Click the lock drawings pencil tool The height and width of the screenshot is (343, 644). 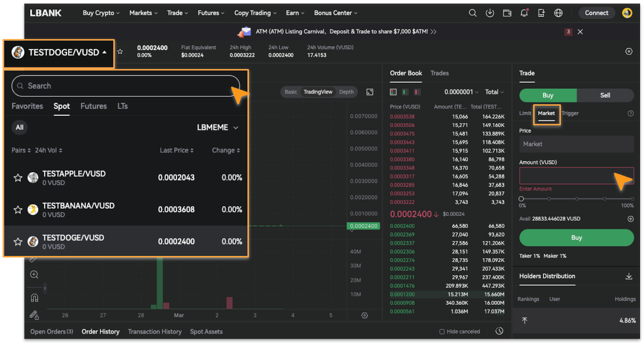(34, 315)
